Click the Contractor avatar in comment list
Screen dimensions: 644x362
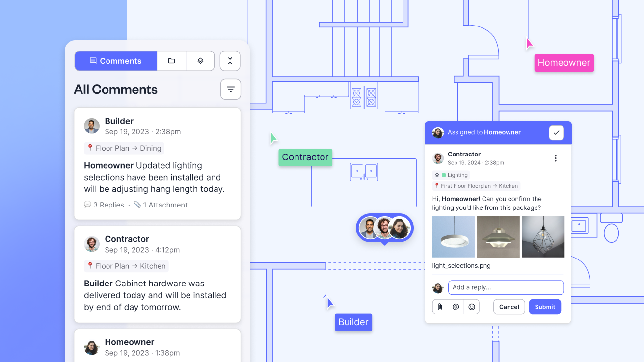[x=92, y=244]
